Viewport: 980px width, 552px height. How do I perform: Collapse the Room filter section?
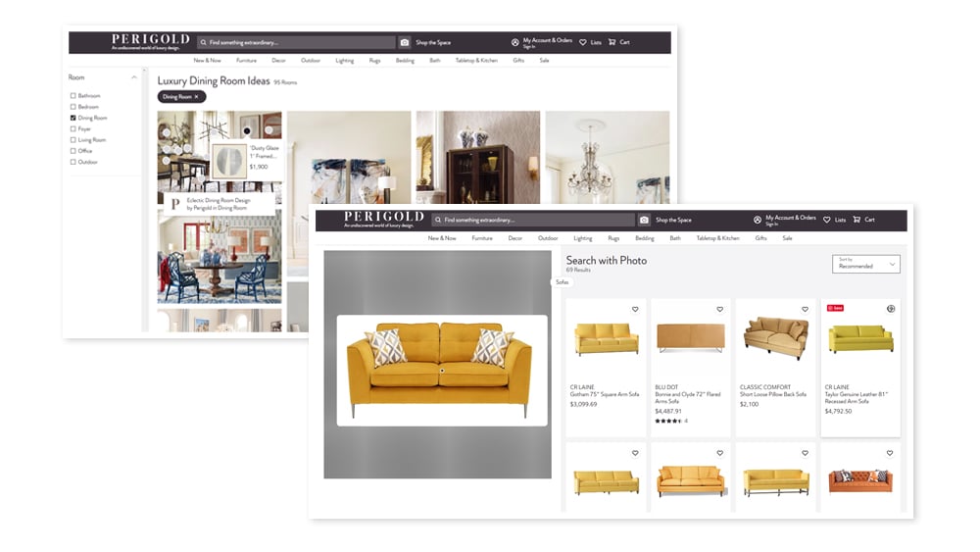[x=134, y=77]
